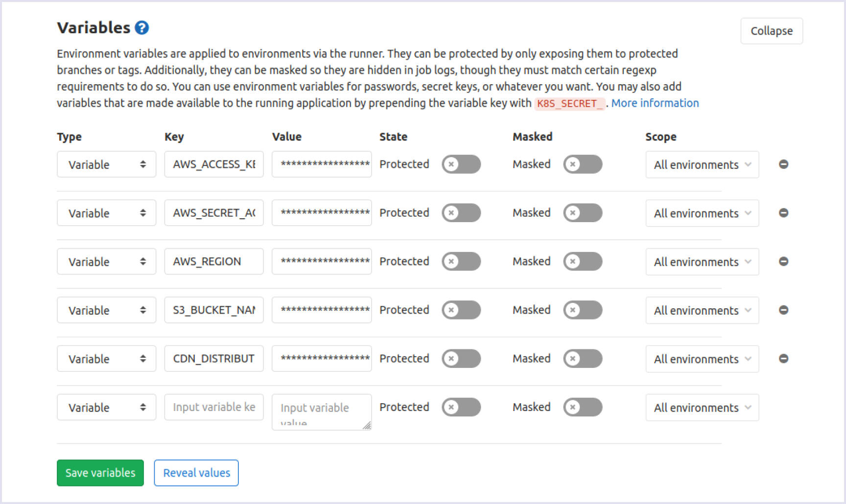
Task: Click the Reveal values button
Action: tap(196, 473)
